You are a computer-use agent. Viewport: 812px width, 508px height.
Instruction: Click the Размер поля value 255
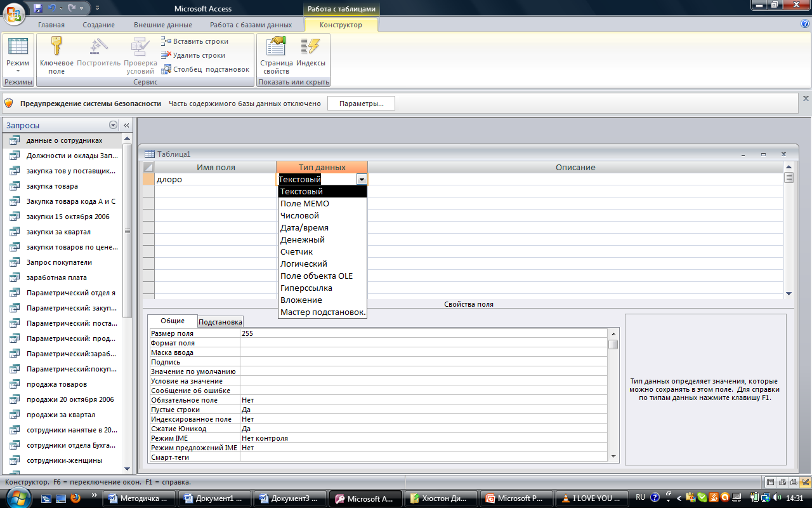[x=423, y=333]
